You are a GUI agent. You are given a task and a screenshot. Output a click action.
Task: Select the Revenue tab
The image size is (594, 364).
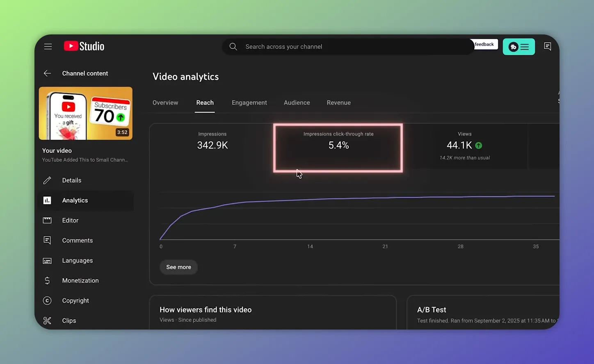(x=338, y=102)
